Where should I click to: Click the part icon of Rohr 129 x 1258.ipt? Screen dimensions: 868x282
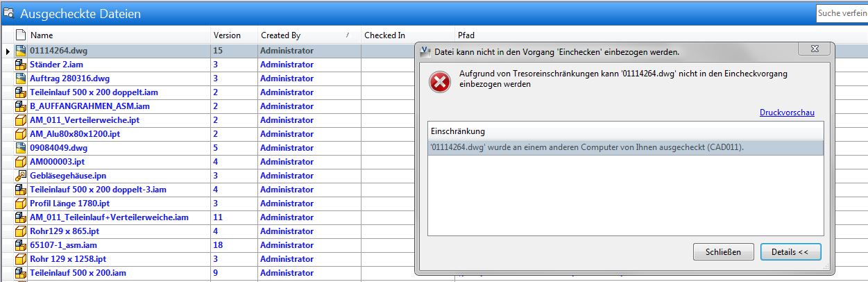(21, 259)
